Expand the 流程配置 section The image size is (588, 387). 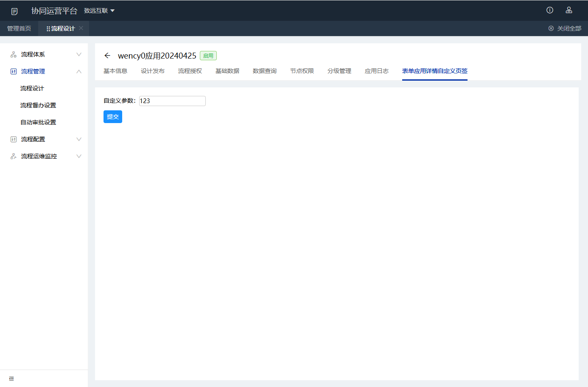(x=78, y=139)
